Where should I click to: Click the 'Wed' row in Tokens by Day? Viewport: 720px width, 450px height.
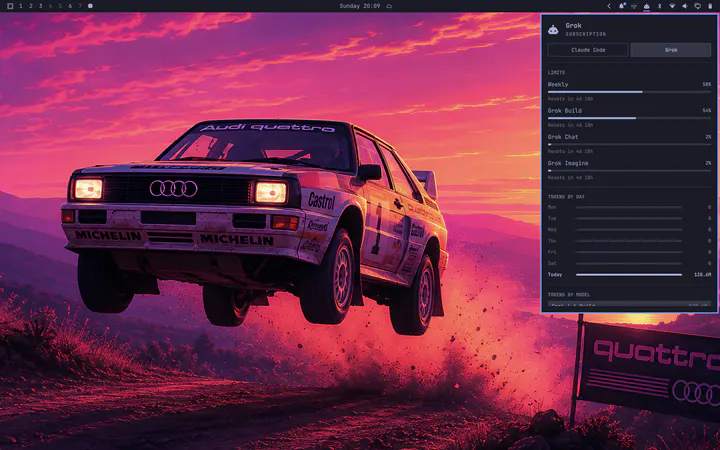[629, 230]
